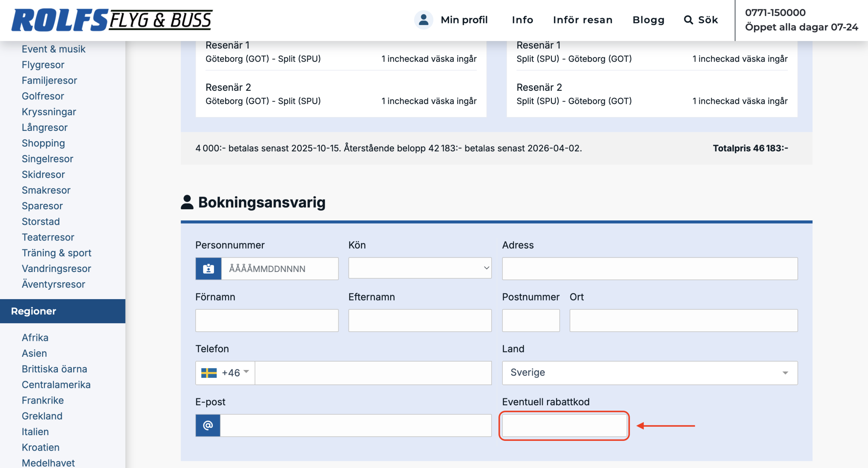Click the Swedish flag in Telefon field
868x468 pixels.
209,373
